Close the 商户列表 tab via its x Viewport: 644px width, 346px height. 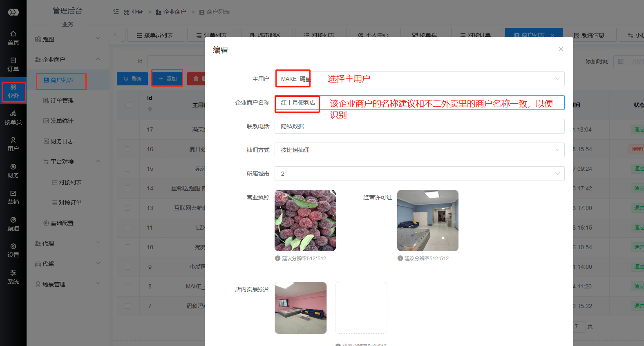[x=552, y=36]
